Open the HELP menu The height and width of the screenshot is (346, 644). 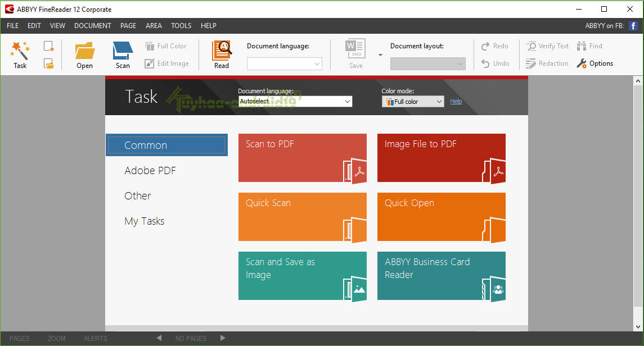click(209, 25)
